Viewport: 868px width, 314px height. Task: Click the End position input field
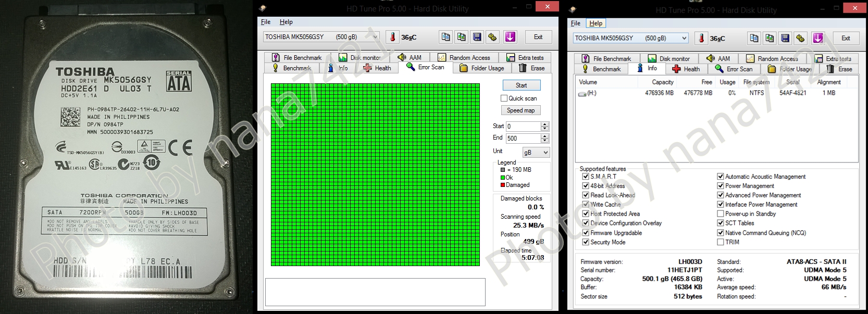(x=524, y=138)
